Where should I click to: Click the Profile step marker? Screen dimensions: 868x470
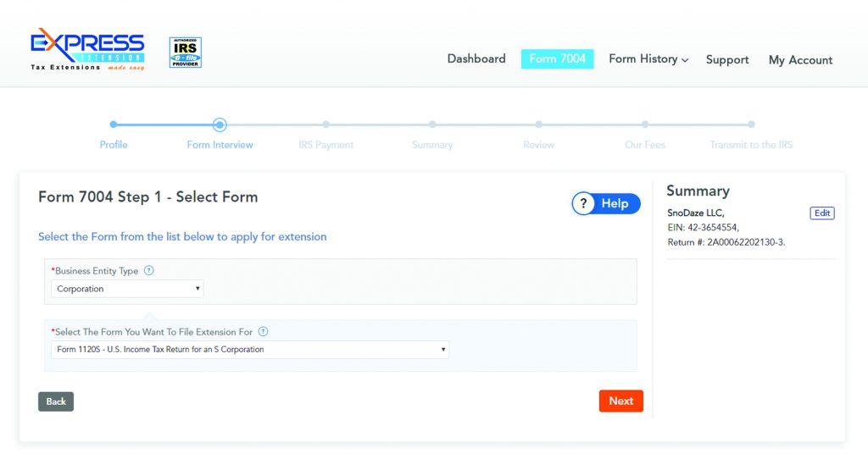[x=114, y=124]
